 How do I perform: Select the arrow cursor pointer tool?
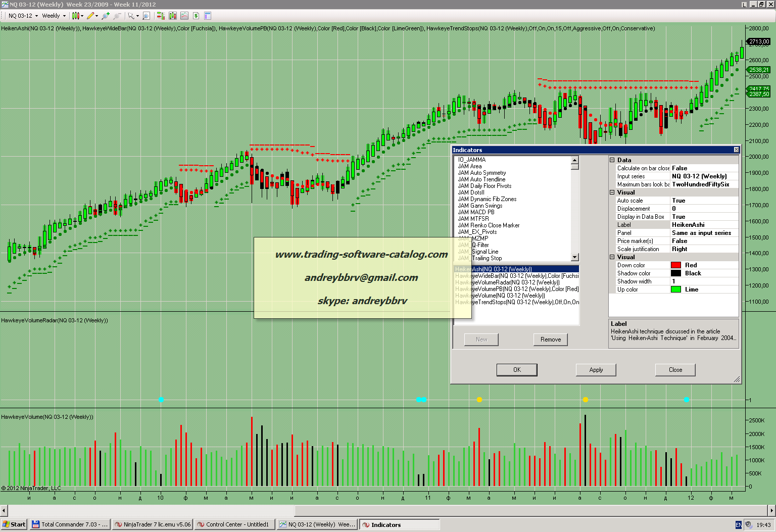(x=131, y=16)
